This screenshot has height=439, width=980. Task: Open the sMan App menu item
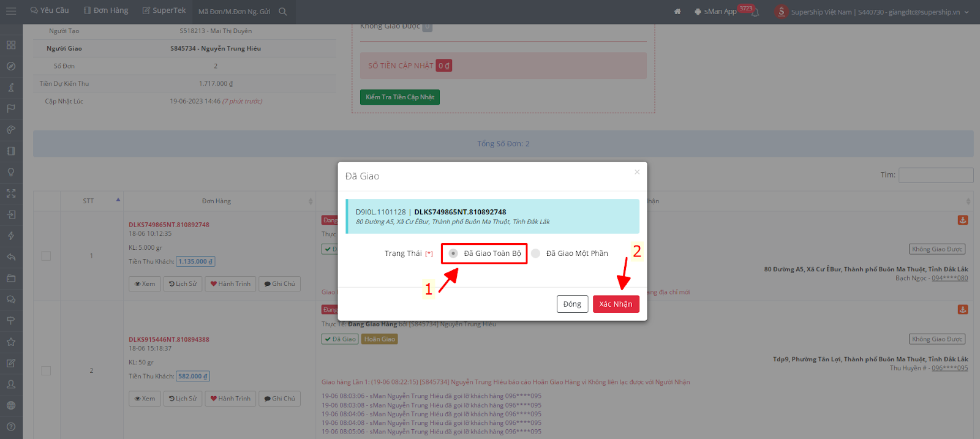tap(715, 12)
